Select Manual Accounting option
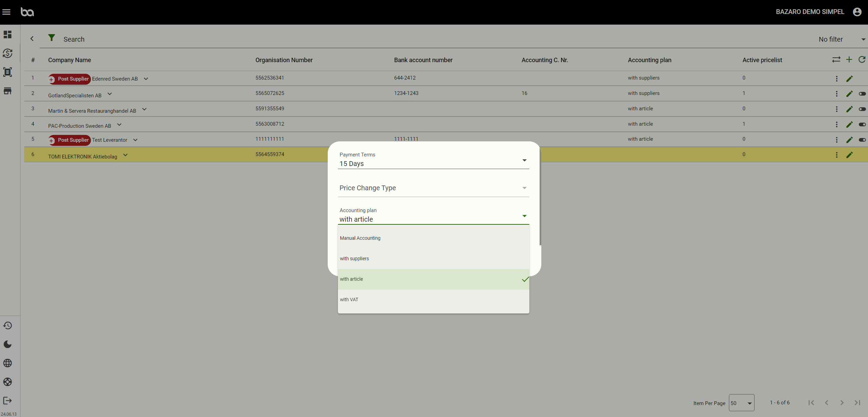Viewport: 868px width, 417px height. pyautogui.click(x=360, y=238)
